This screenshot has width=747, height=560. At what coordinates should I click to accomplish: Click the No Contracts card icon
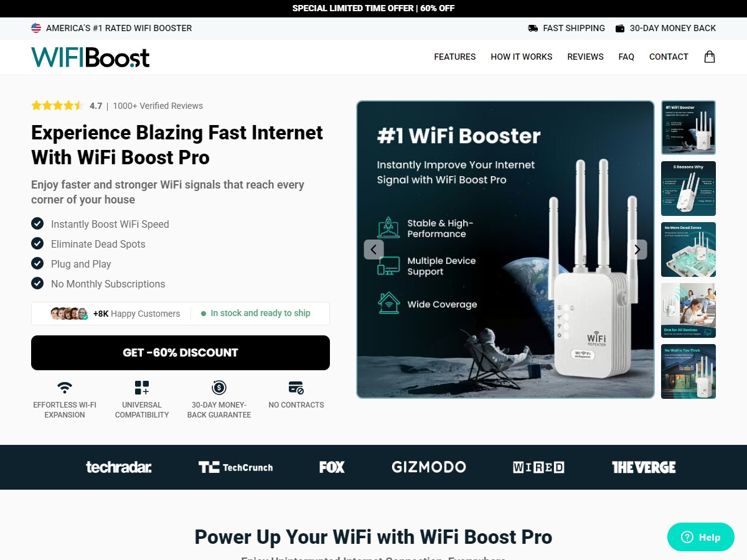(296, 388)
